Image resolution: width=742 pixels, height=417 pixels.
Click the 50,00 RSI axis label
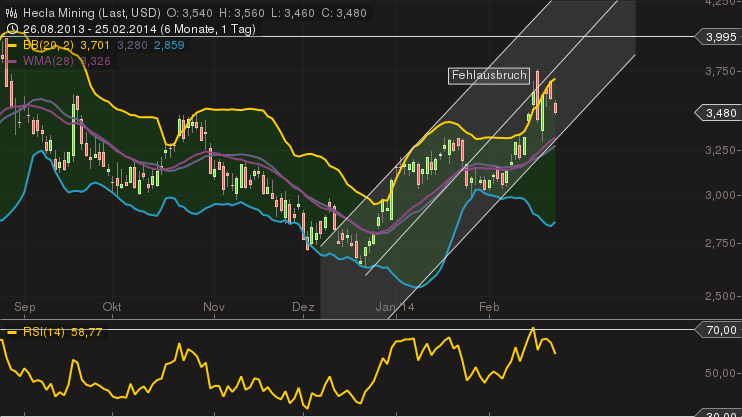pos(721,373)
